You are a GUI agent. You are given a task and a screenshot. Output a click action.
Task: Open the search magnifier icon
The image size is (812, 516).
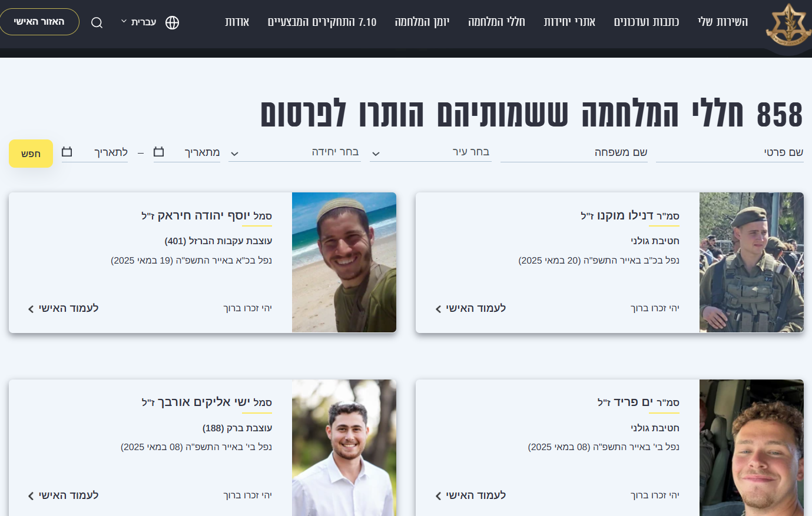coord(97,23)
